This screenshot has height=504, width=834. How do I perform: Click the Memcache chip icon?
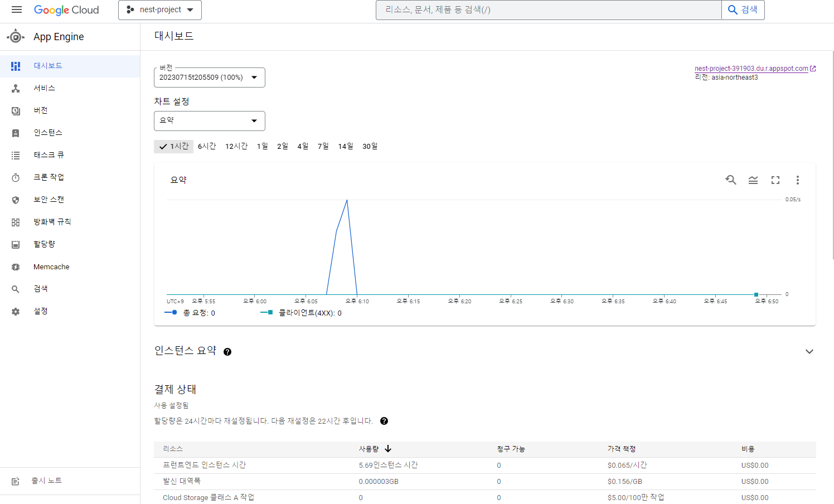(16, 267)
